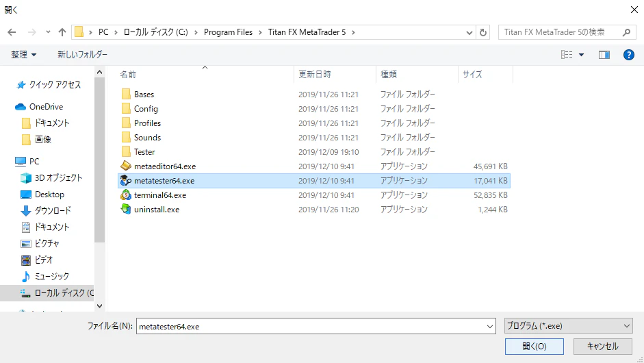Click the 3D オブジェクト cube icon
Screen dimensions: 644x363
[26, 178]
